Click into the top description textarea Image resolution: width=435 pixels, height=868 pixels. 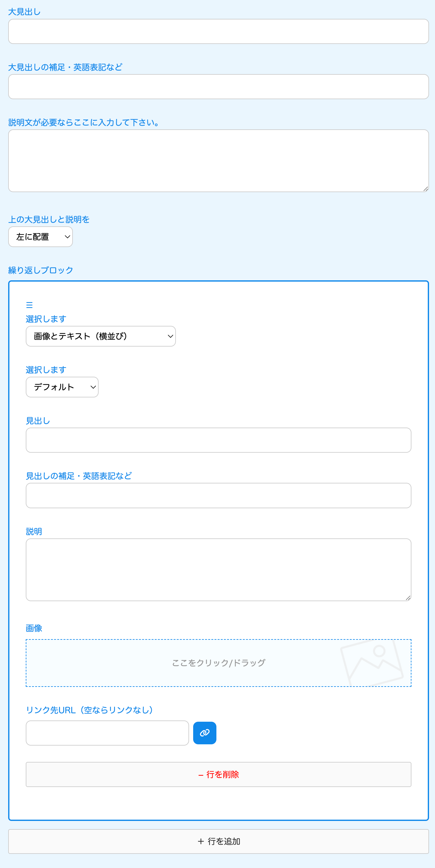click(x=218, y=160)
